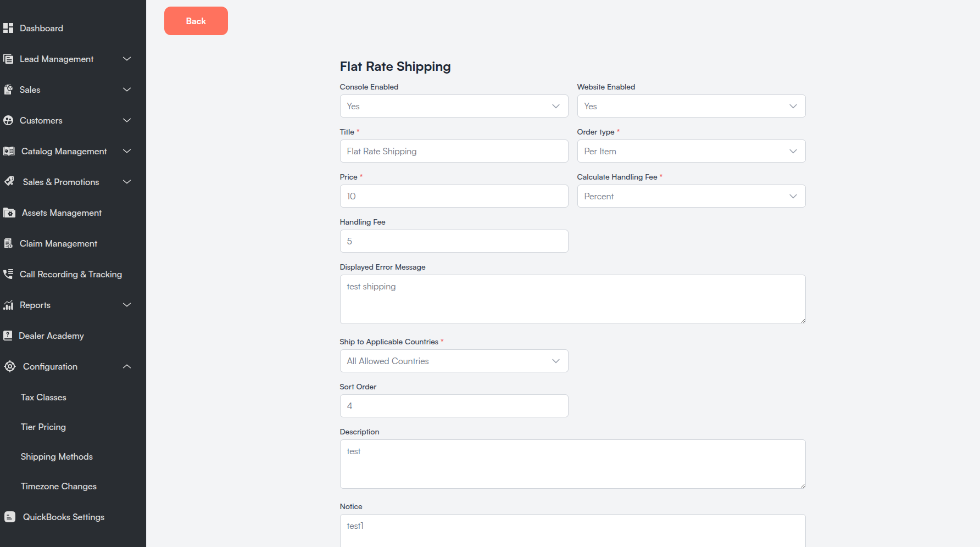Click the Sales & Promotions tag icon

(9, 182)
